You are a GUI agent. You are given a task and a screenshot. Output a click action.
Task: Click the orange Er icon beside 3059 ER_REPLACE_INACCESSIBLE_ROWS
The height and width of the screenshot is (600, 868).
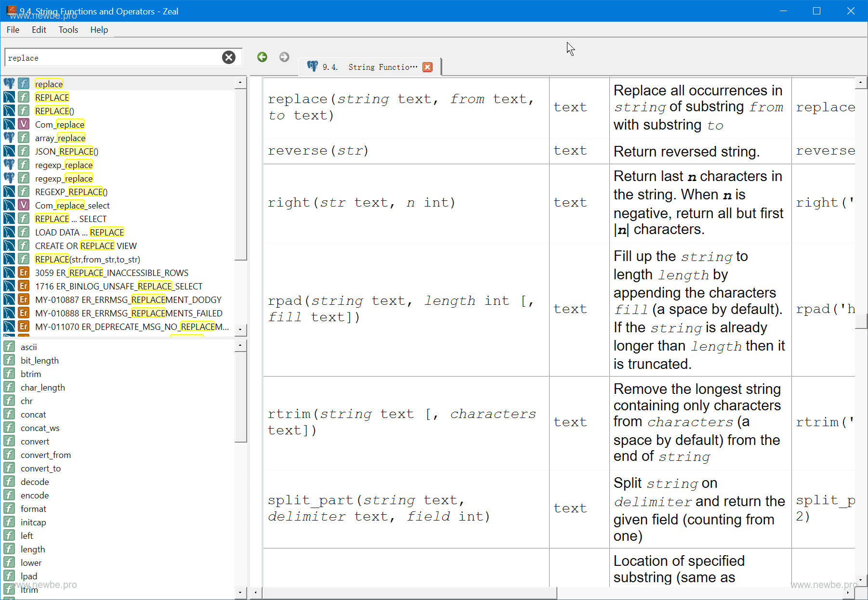[24, 273]
